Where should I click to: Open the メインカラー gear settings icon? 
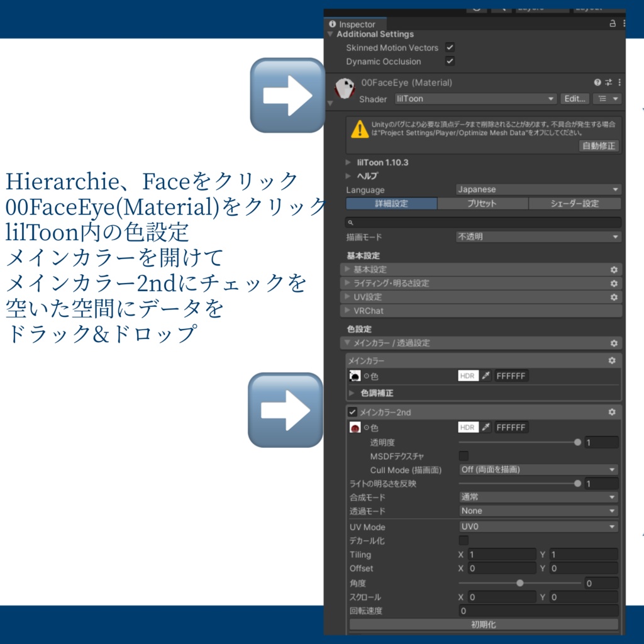point(612,360)
